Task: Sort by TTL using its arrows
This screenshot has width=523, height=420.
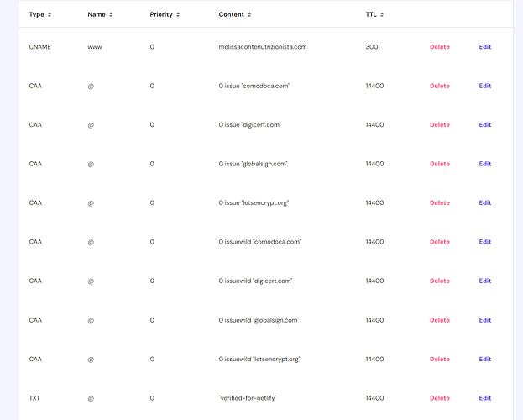Action: pyautogui.click(x=383, y=15)
